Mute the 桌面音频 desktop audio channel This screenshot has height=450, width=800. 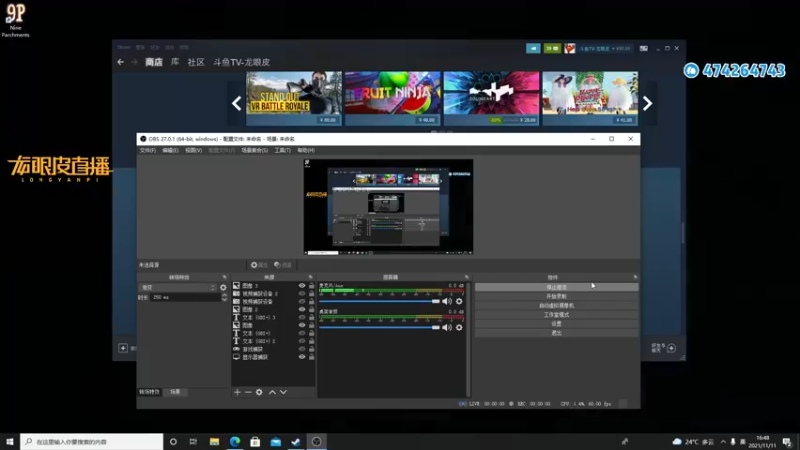coord(447,328)
